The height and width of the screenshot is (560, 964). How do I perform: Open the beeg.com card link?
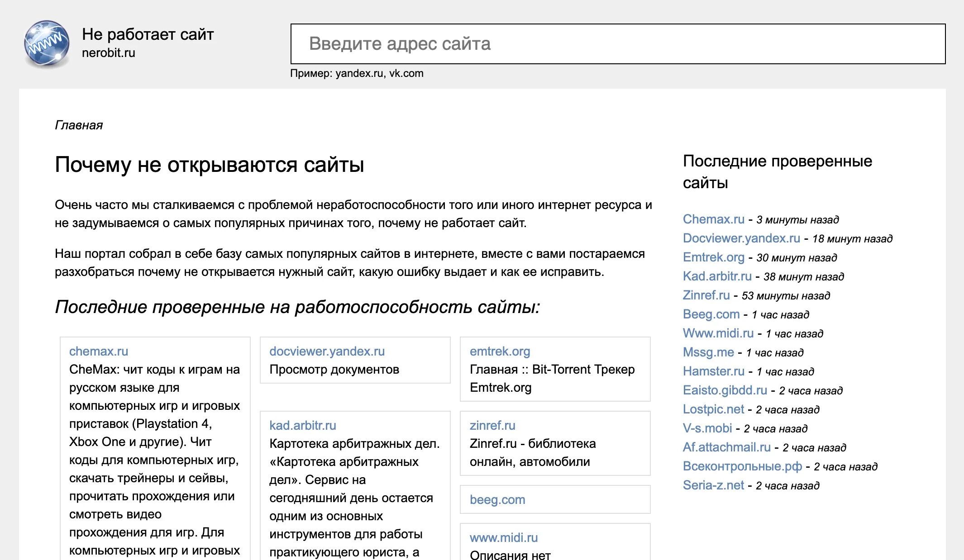pos(497,500)
